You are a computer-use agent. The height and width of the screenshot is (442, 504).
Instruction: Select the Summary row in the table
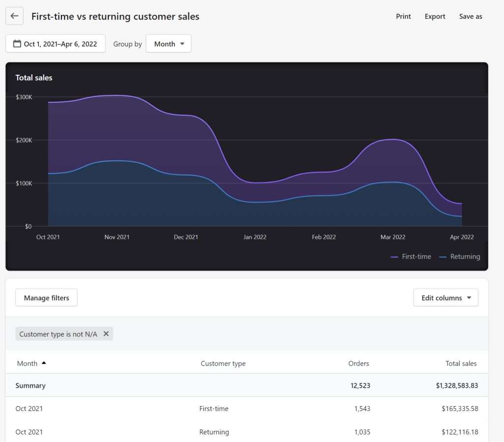[x=246, y=385]
